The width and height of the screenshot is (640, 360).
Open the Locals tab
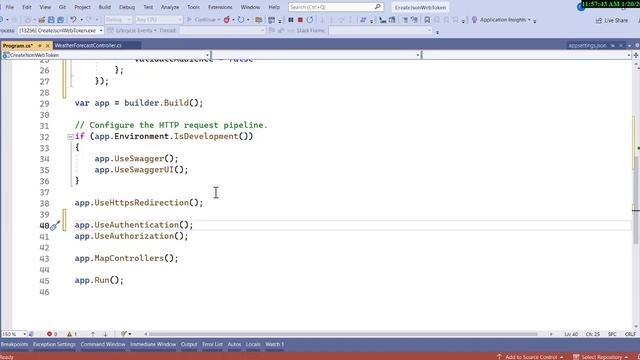253,344
